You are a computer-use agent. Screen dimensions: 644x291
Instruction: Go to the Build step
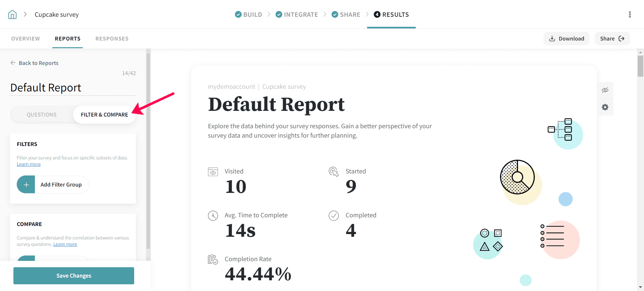point(249,14)
